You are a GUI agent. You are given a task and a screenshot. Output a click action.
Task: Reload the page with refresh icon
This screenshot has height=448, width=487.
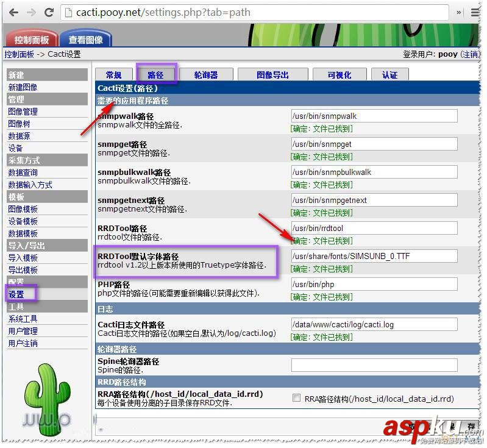[x=49, y=12]
